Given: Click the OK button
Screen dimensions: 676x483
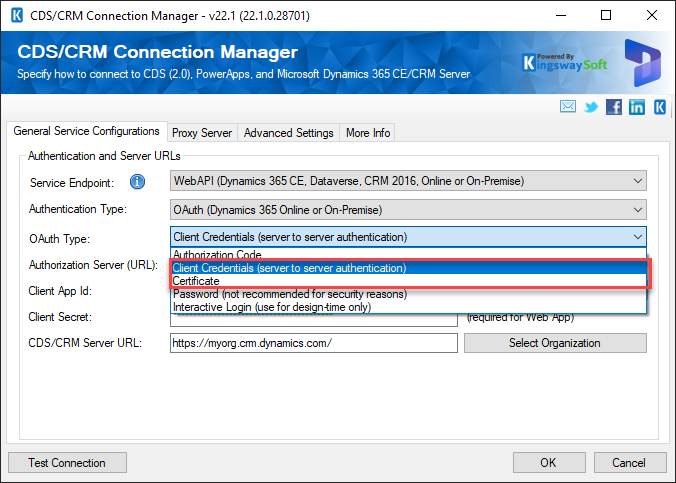Looking at the screenshot, I should [549, 463].
